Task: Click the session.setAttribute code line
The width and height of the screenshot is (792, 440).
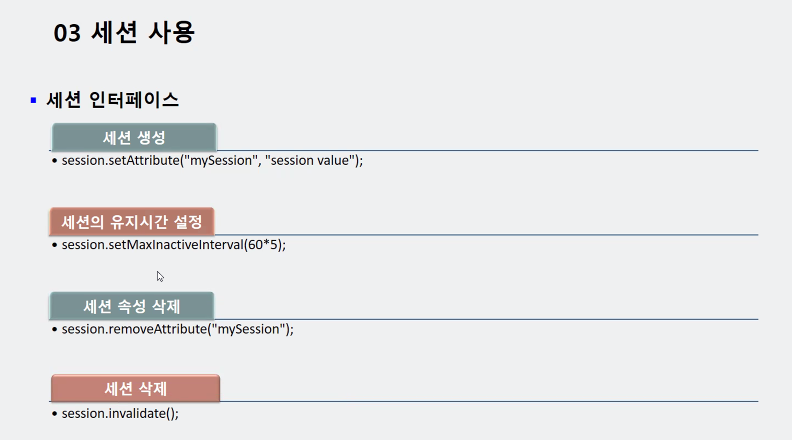Action: 212,161
